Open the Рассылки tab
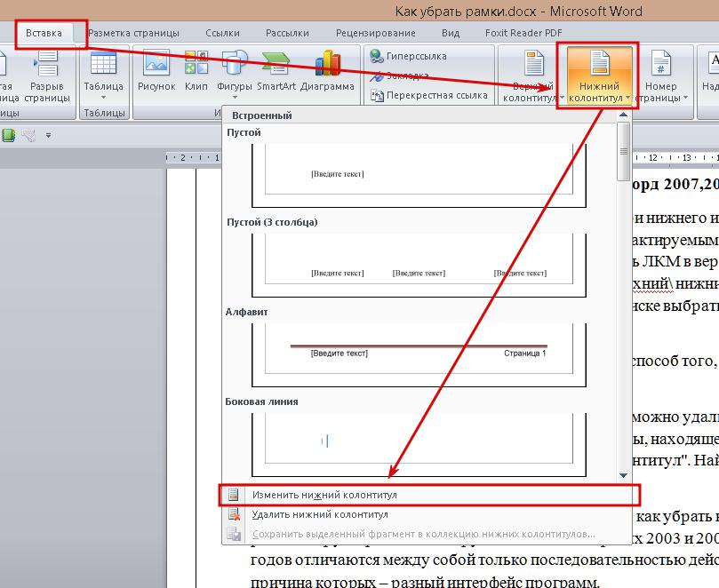 pyautogui.click(x=287, y=34)
